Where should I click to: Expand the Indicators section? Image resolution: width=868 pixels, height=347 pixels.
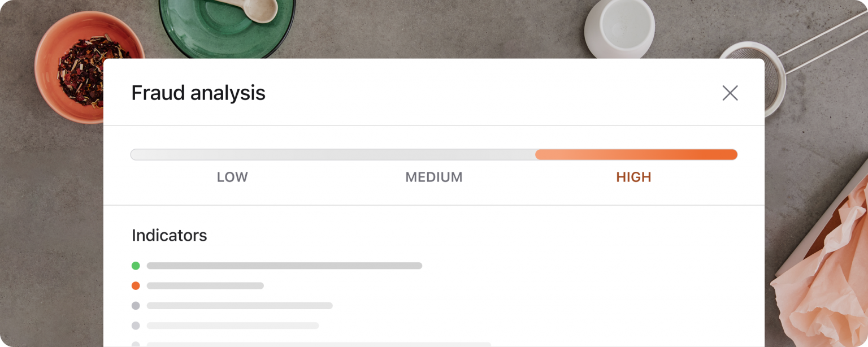[x=169, y=235]
